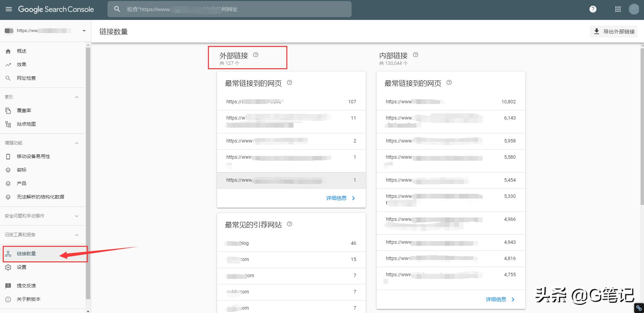The image size is (644, 313).
Task: Open the navigation hamburger menu
Action: click(8, 9)
